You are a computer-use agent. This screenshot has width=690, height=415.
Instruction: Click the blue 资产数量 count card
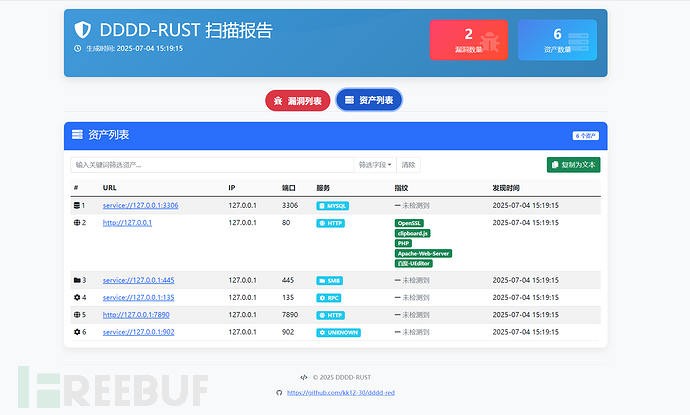557,40
